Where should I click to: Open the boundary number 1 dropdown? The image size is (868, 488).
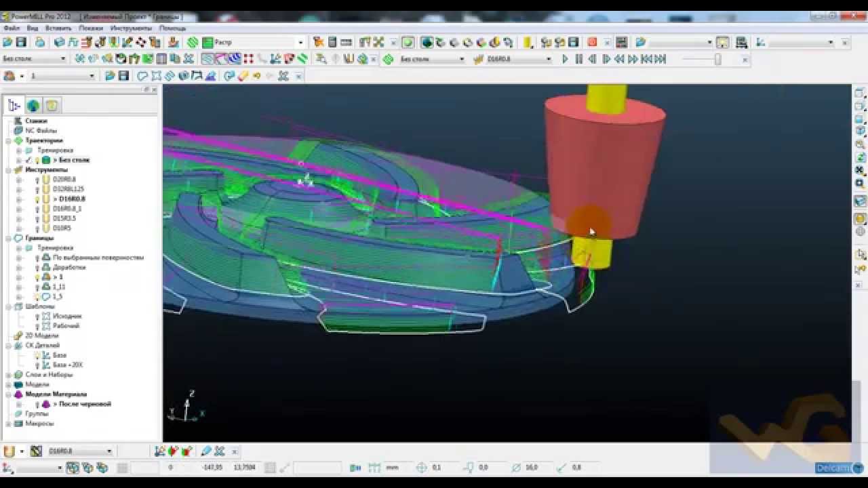click(x=92, y=76)
